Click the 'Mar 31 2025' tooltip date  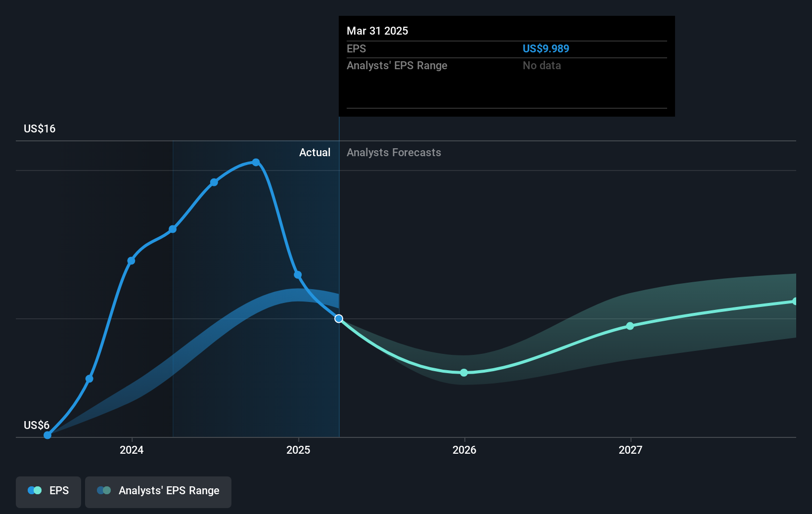pos(377,31)
